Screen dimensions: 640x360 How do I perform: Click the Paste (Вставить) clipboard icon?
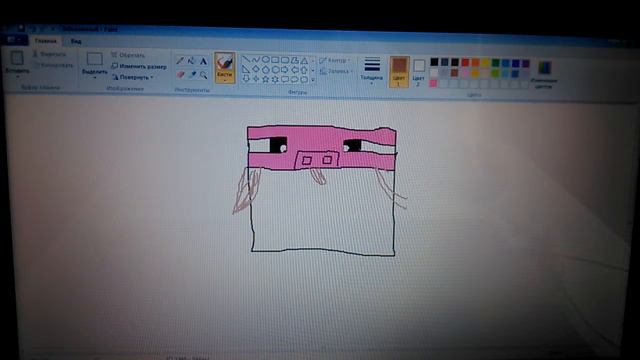[x=17, y=58]
